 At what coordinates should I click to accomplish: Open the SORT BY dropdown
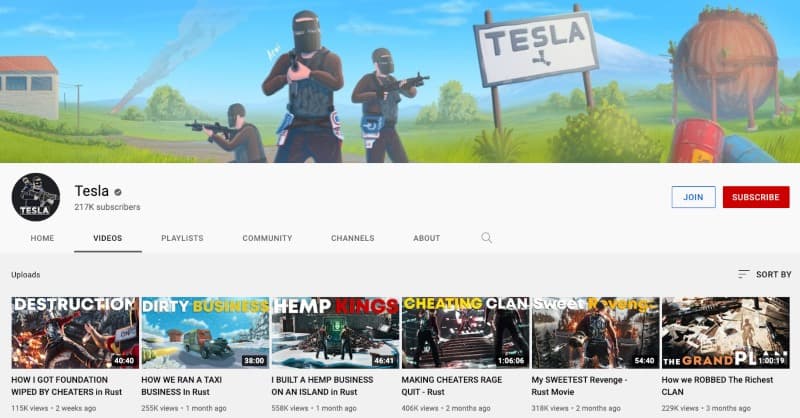(x=764, y=274)
